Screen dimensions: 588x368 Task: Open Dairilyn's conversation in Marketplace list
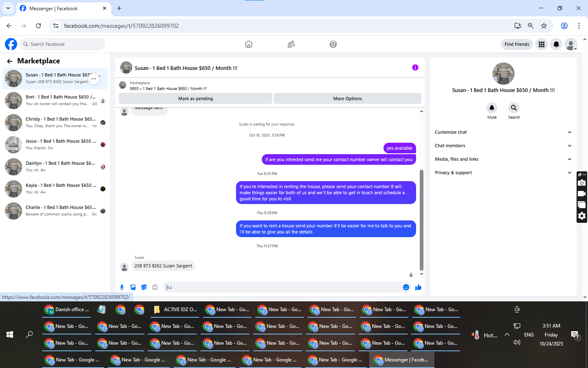pos(56,167)
